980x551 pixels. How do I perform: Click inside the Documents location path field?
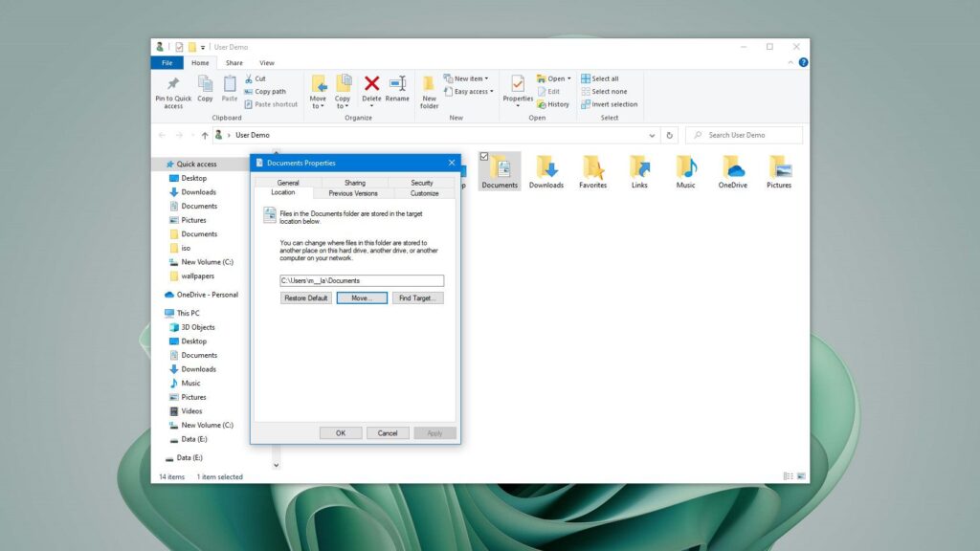[x=362, y=279]
